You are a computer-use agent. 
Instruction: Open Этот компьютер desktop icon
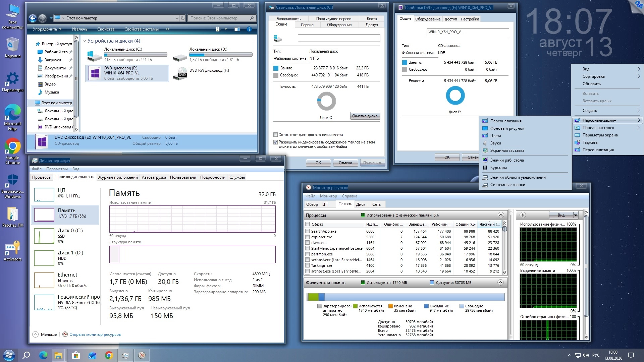pos(12,17)
